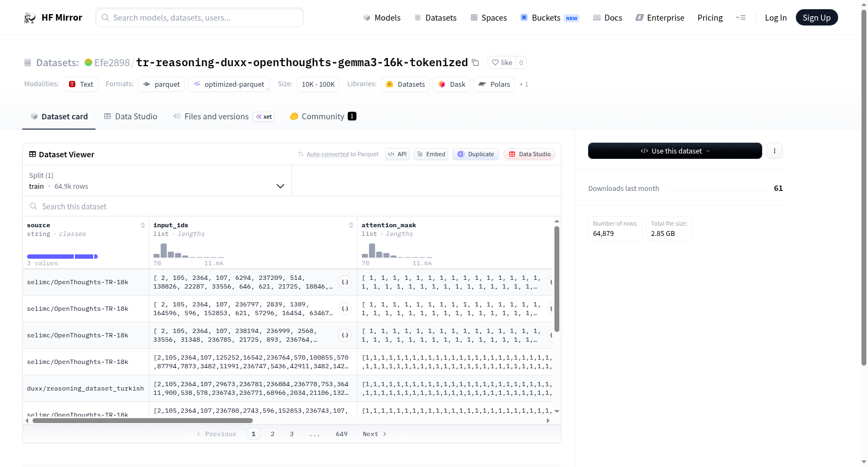Open the Community tab
The image size is (868, 467).
pos(323,117)
